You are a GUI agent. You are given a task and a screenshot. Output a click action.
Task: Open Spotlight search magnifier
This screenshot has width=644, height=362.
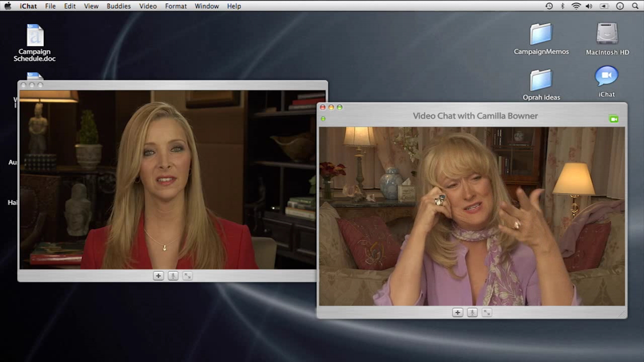point(635,6)
